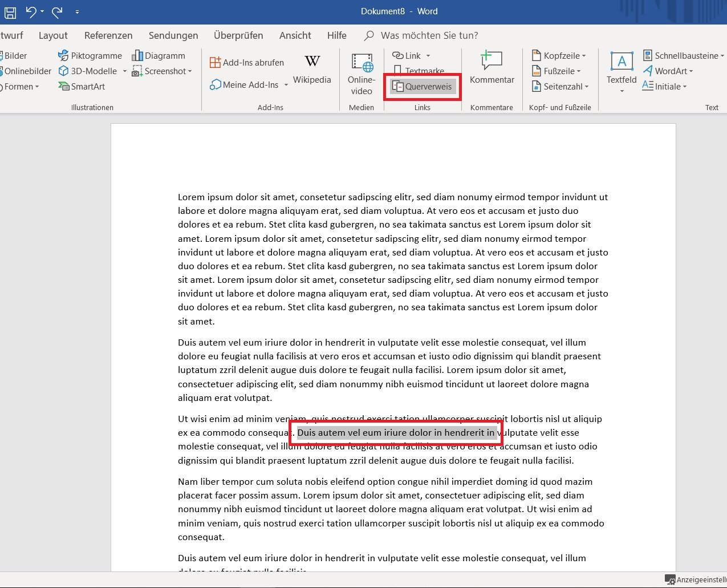This screenshot has height=588, width=727.
Task: Click the Save icon in title bar
Action: pyautogui.click(x=10, y=11)
